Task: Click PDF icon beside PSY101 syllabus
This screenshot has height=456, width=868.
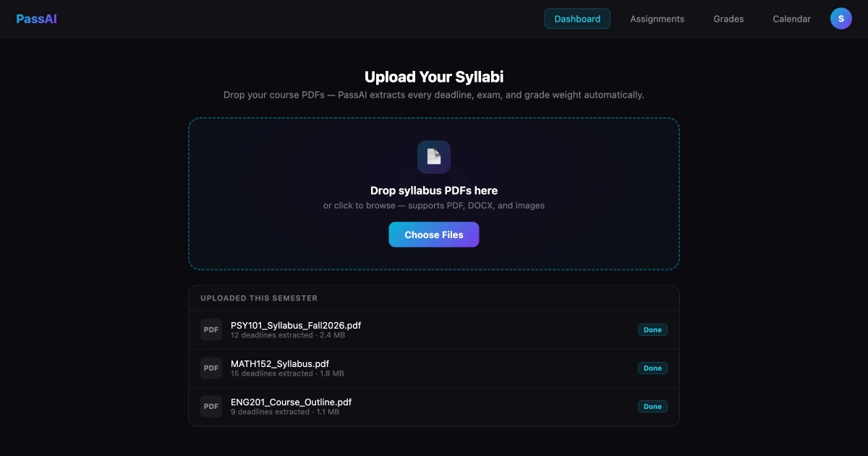Action: tap(211, 329)
